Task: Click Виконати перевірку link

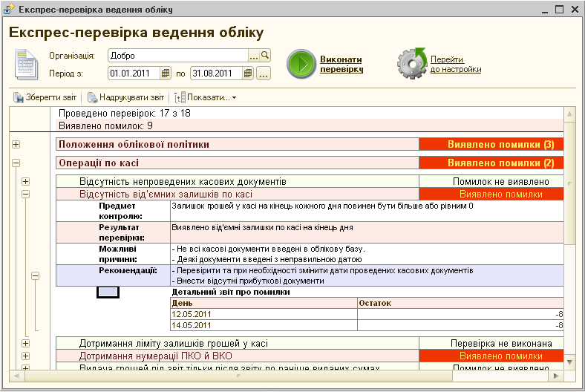Action: [341, 64]
